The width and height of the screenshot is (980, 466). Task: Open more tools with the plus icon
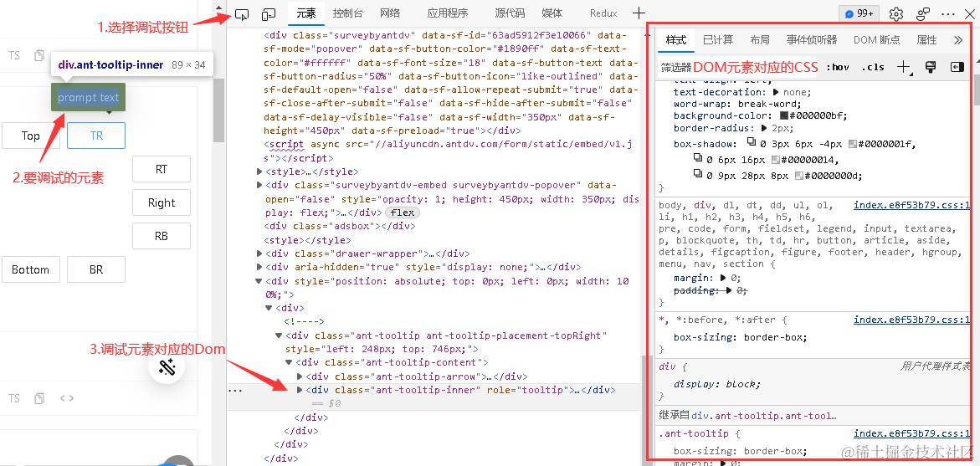click(638, 13)
